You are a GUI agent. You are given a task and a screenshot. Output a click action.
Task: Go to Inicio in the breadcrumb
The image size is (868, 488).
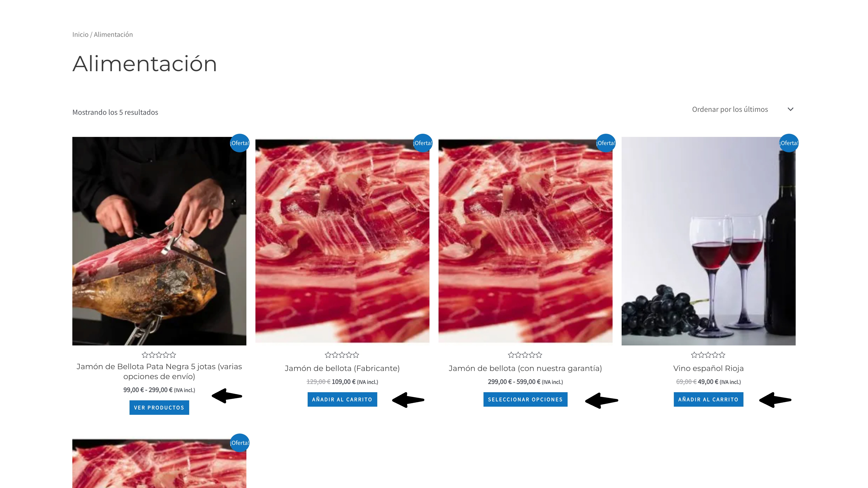80,35
